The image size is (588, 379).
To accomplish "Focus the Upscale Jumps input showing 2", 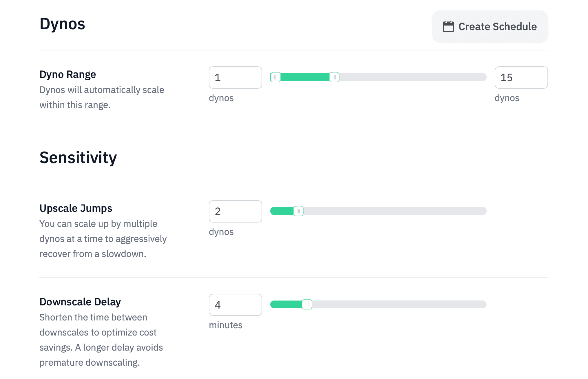I will point(235,211).
